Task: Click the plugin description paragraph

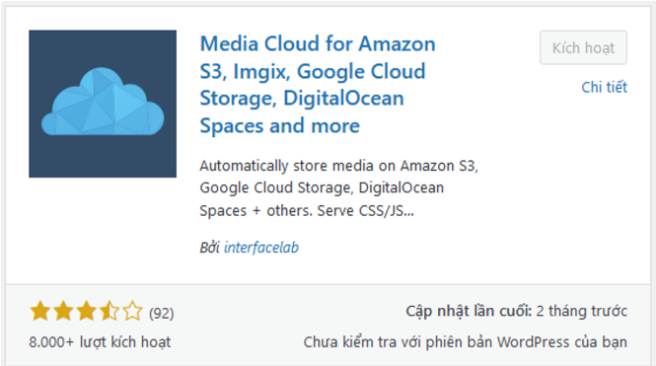Action: 339,188
